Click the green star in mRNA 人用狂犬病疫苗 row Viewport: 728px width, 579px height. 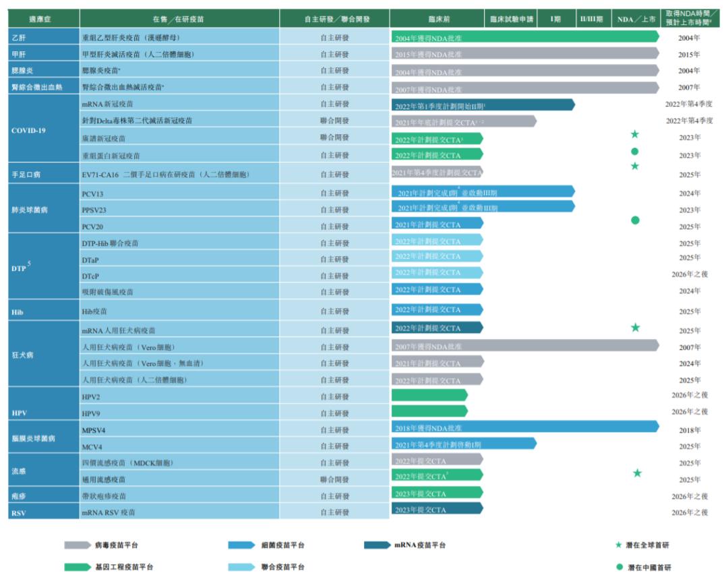pos(635,328)
